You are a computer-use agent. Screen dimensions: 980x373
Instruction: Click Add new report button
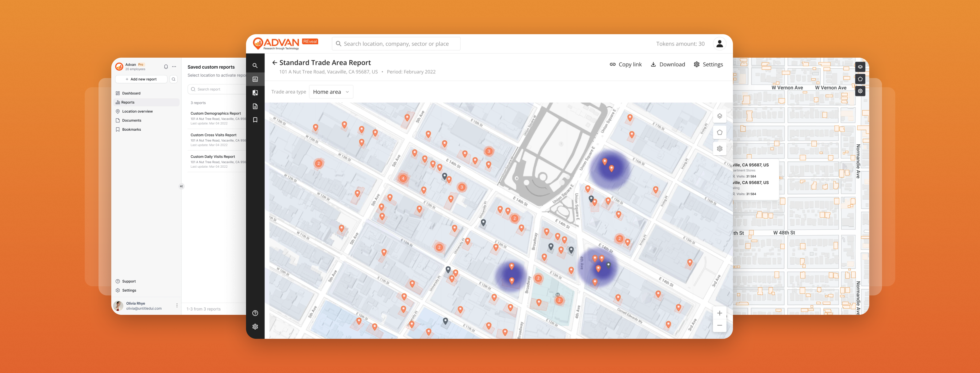pyautogui.click(x=141, y=79)
